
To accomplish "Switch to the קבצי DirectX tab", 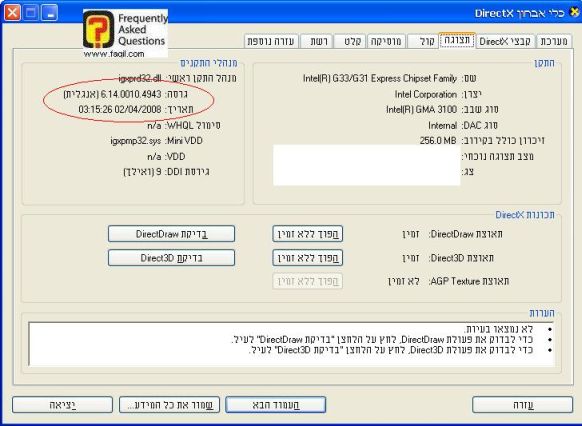I will tap(505, 41).
